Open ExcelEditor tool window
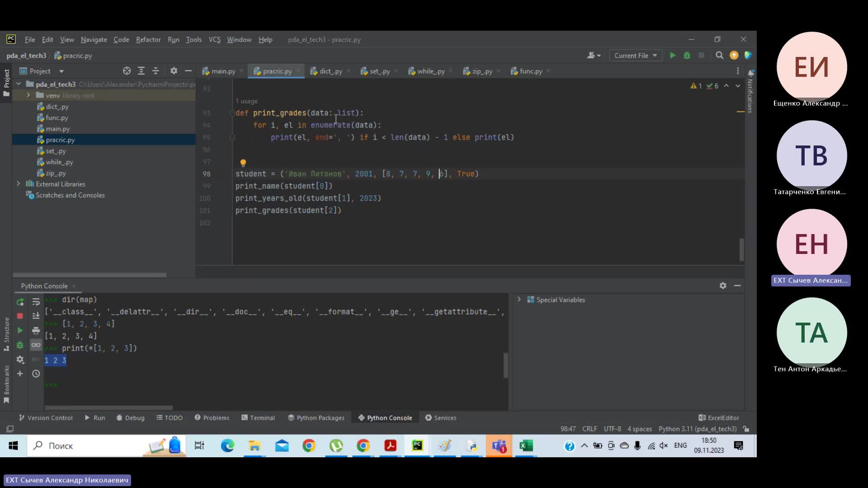Viewport: 868px width, 488px height. tap(718, 418)
